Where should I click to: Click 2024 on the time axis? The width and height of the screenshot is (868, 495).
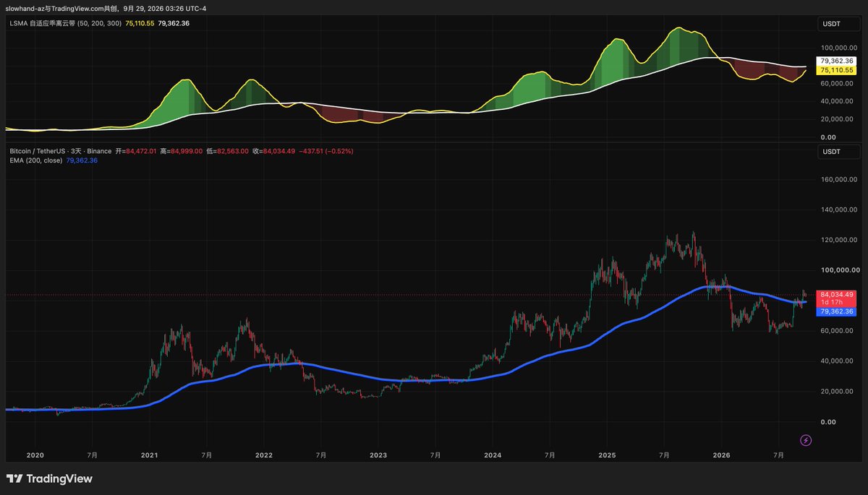(492, 455)
